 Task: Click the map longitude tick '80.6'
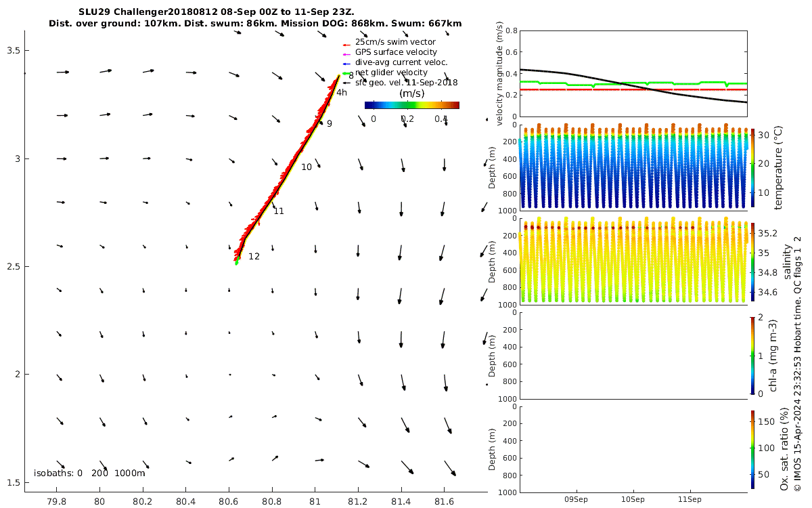click(229, 502)
